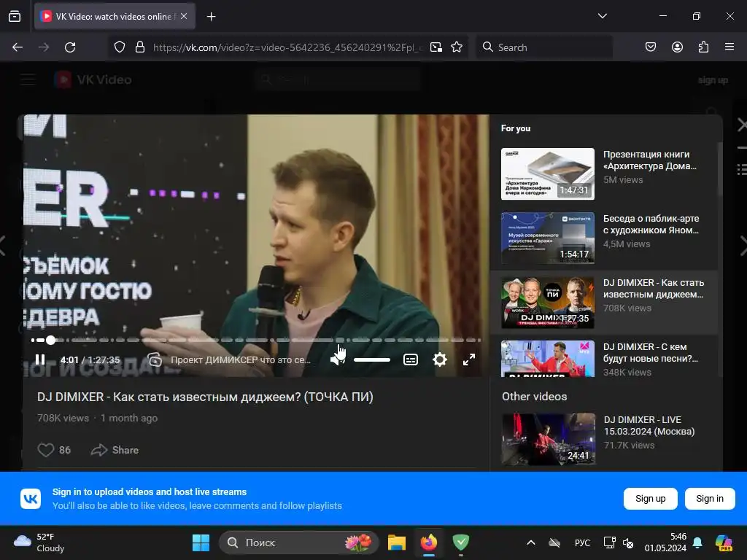The width and height of the screenshot is (747, 560).
Task: Close the VK Video browser tab
Action: pos(184,16)
